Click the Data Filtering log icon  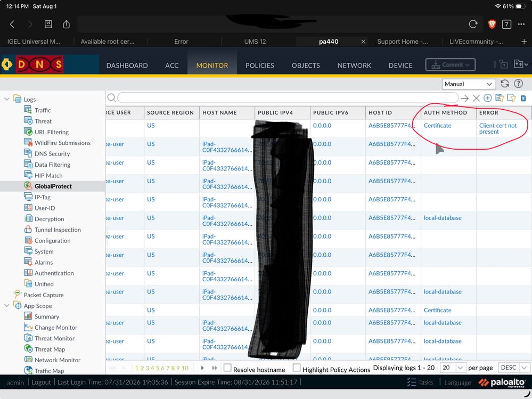(28, 164)
